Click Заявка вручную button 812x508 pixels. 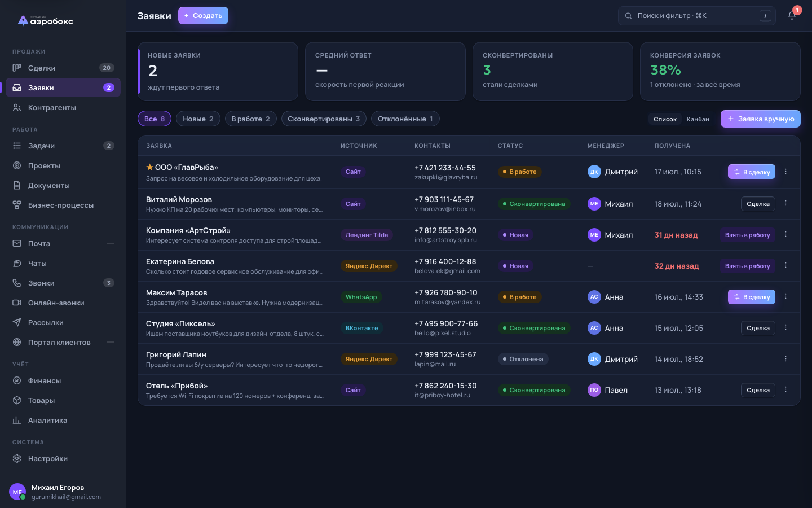pyautogui.click(x=760, y=119)
